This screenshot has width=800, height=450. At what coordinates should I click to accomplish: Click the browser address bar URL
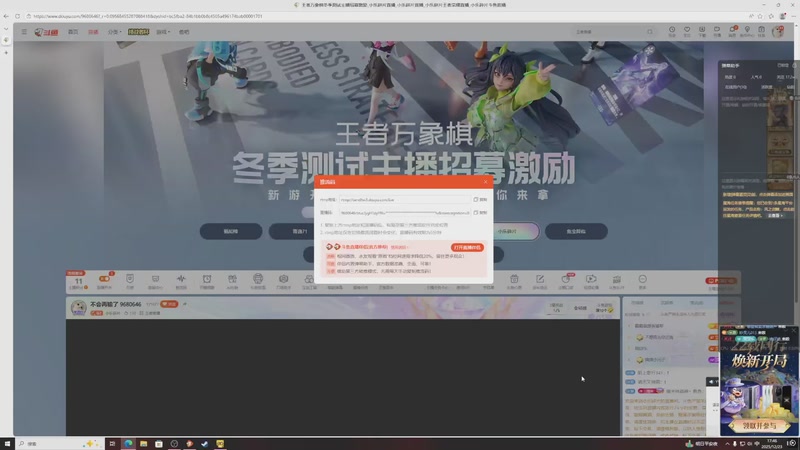tap(148, 16)
